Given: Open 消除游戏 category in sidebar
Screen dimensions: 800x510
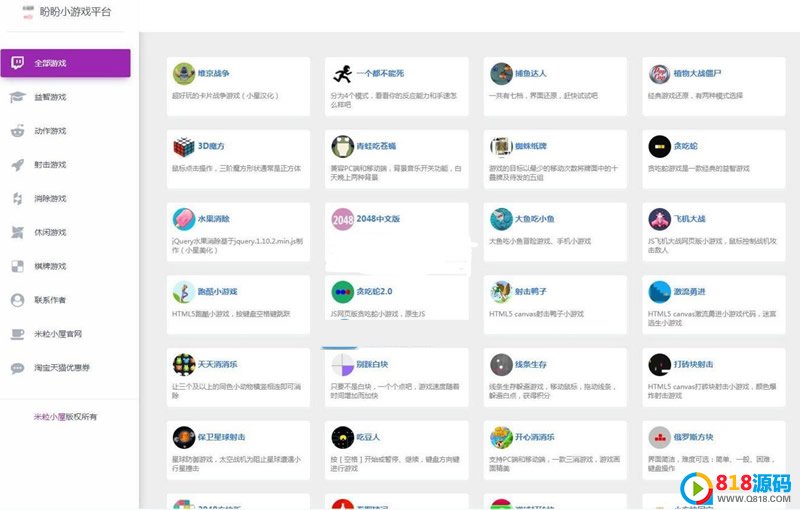Looking at the screenshot, I should tap(50, 198).
